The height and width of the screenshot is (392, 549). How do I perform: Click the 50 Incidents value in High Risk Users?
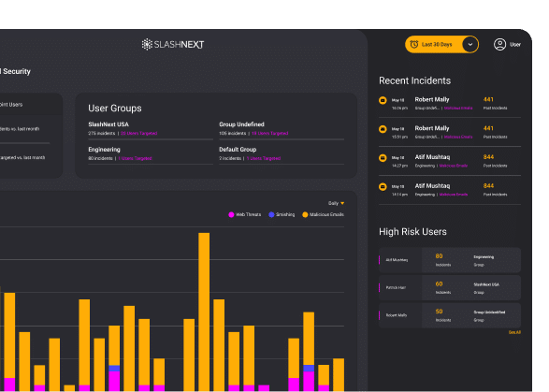point(439,312)
